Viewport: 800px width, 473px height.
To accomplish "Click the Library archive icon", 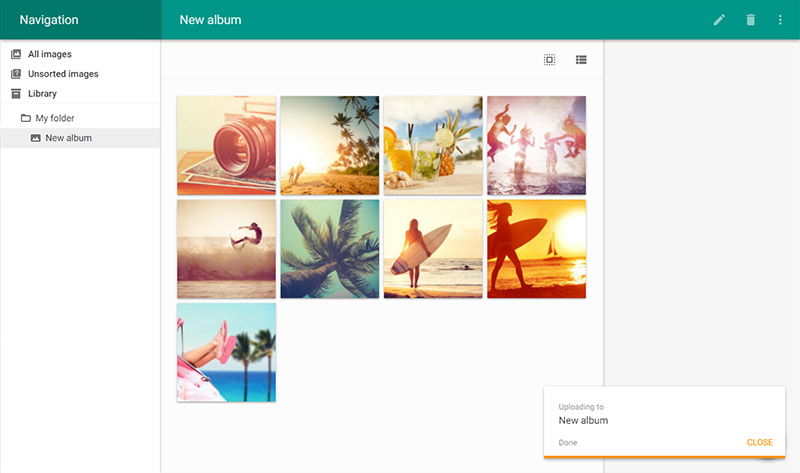I will pyautogui.click(x=16, y=93).
